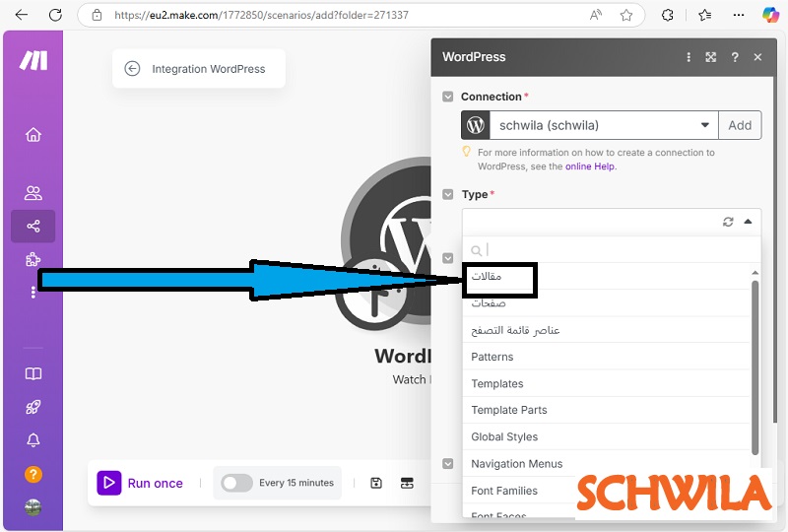Select Template Parts option
The width and height of the screenshot is (788, 532).
point(606,410)
